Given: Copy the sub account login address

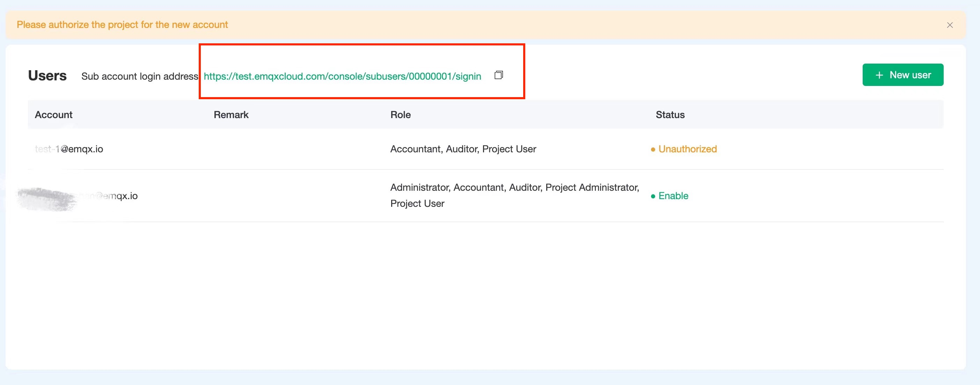Looking at the screenshot, I should click(498, 75).
